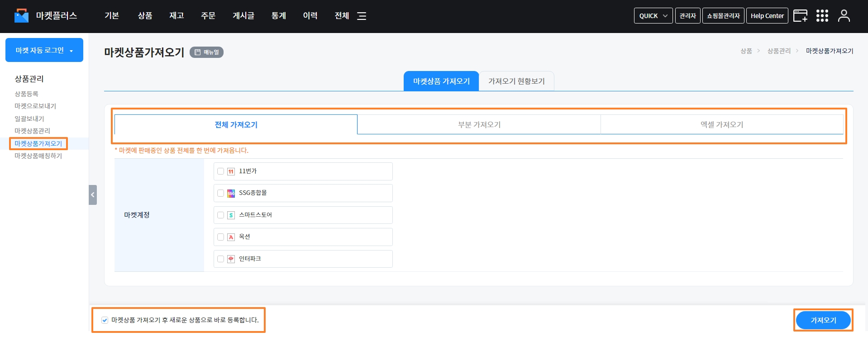Image resolution: width=868 pixels, height=341 pixels.
Task: Collapse the left sidebar with the arrow handle
Action: click(x=93, y=195)
